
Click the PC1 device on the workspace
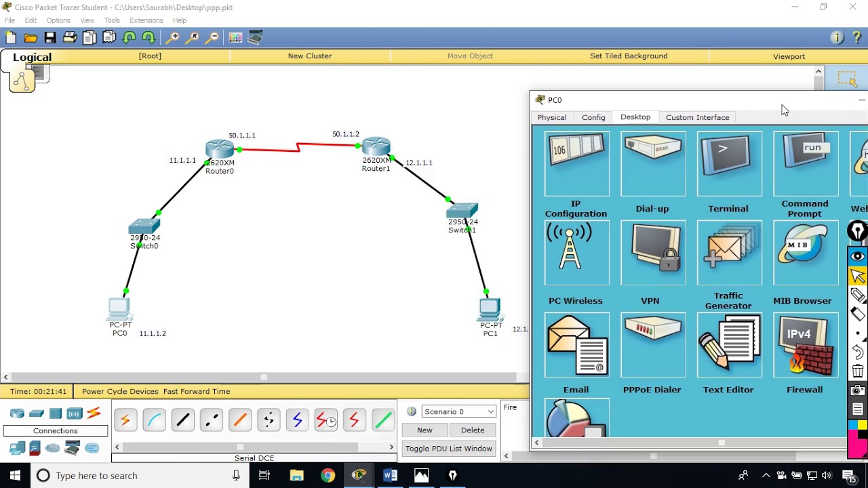point(490,310)
